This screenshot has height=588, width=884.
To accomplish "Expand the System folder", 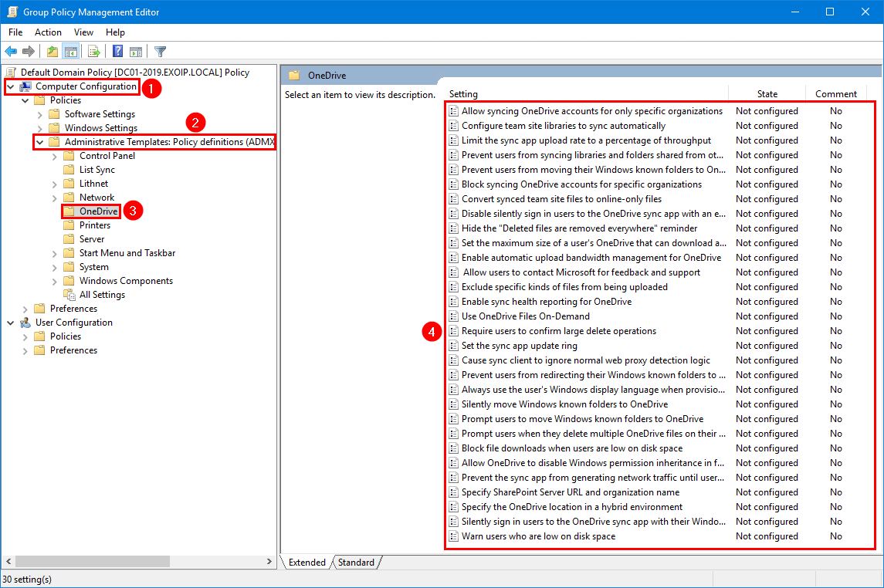I will click(x=55, y=267).
